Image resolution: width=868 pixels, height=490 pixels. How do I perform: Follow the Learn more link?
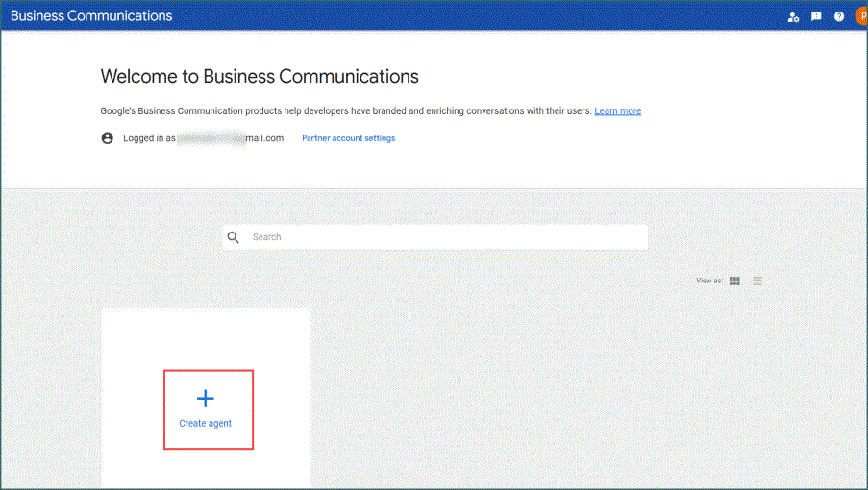pyautogui.click(x=617, y=111)
